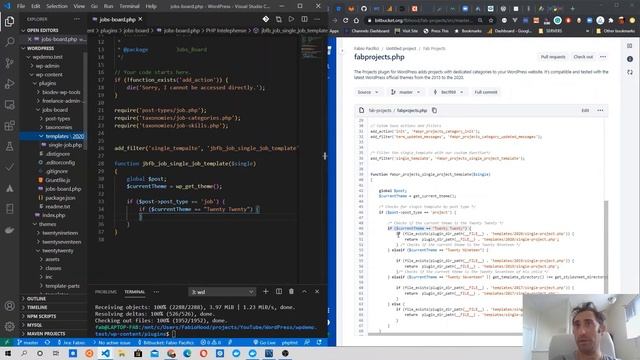Click the notifications bell in the status bar

pos(319,342)
